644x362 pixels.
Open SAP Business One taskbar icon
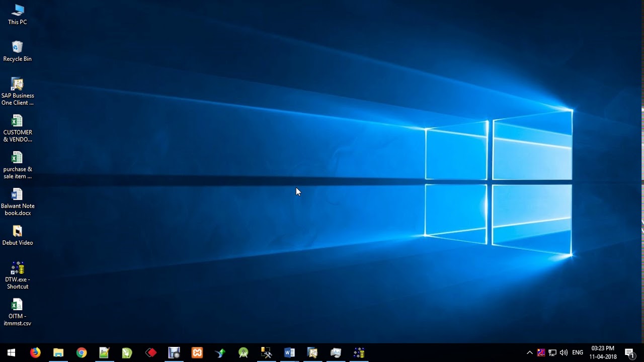click(x=312, y=352)
